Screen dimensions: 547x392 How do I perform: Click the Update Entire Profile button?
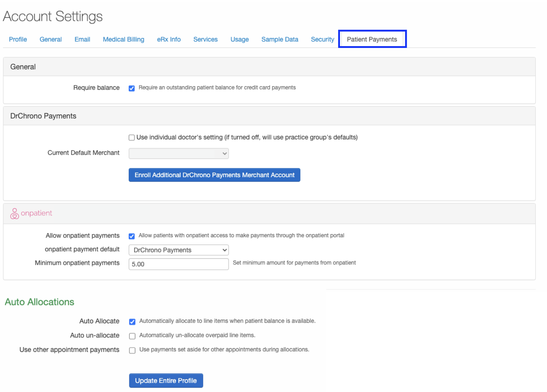(x=166, y=380)
